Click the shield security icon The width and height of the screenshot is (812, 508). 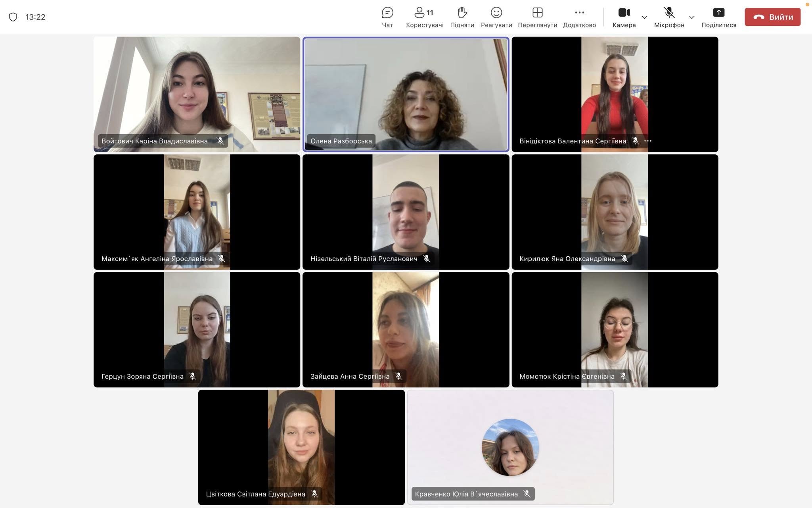tap(13, 17)
